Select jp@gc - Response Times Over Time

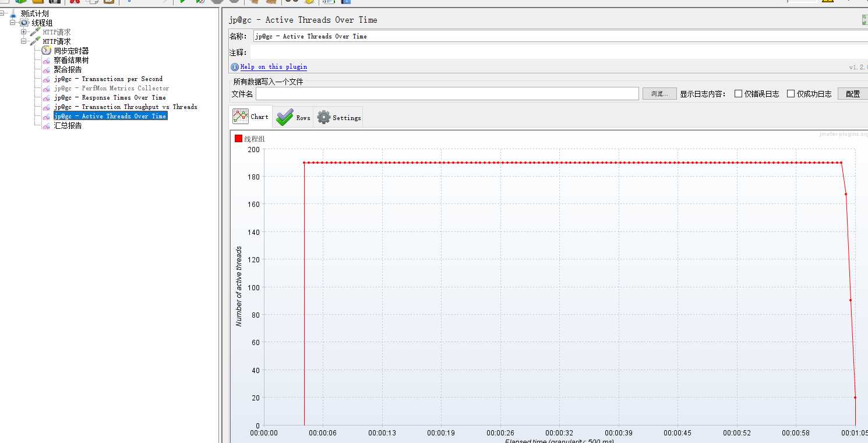coord(110,97)
